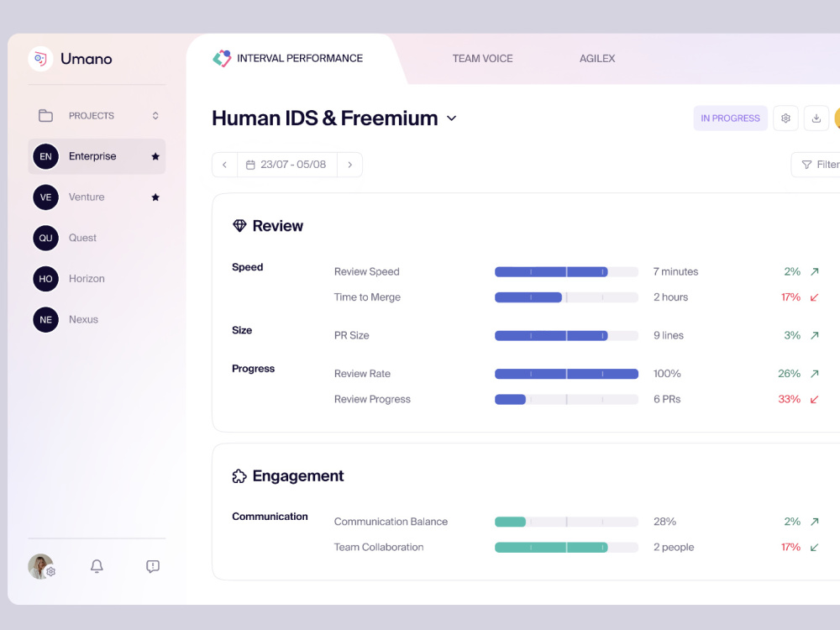Select the Review Progress label
840x630 pixels.
click(x=372, y=399)
